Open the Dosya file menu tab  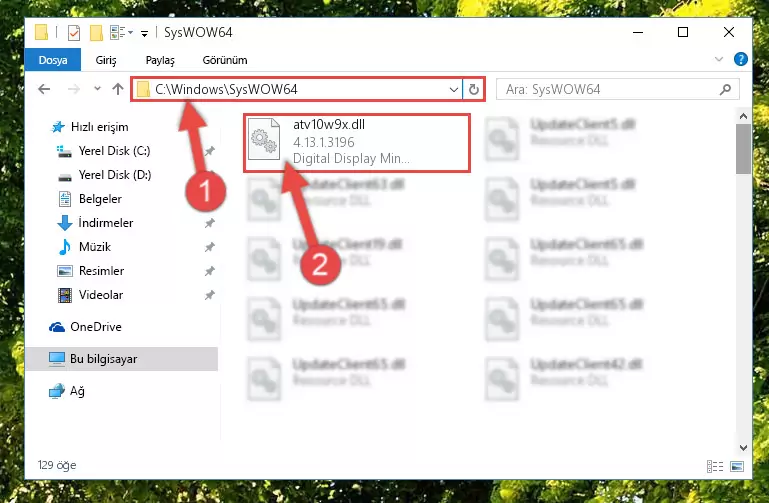[53, 60]
